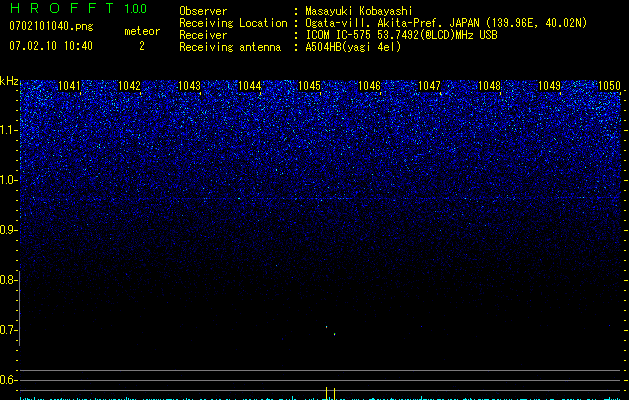Click the 1.1 kHz frequency tick label
Screen dimensions: 629x400
coord(7,130)
